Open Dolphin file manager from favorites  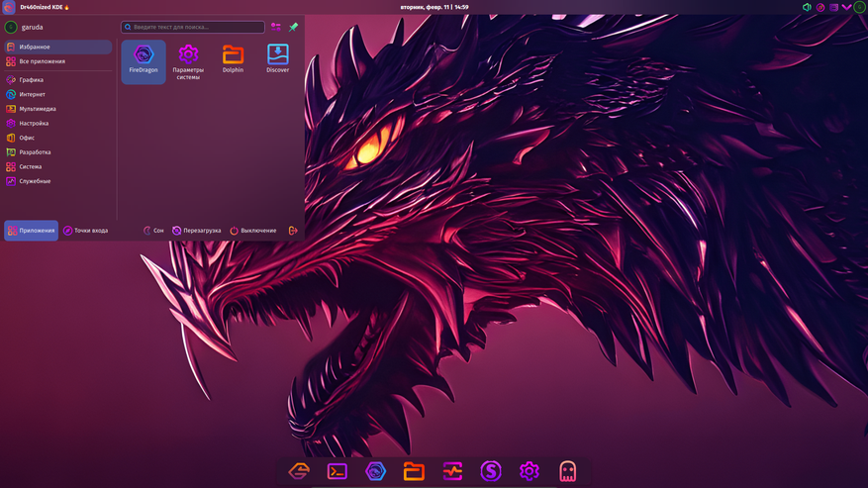[x=233, y=59]
